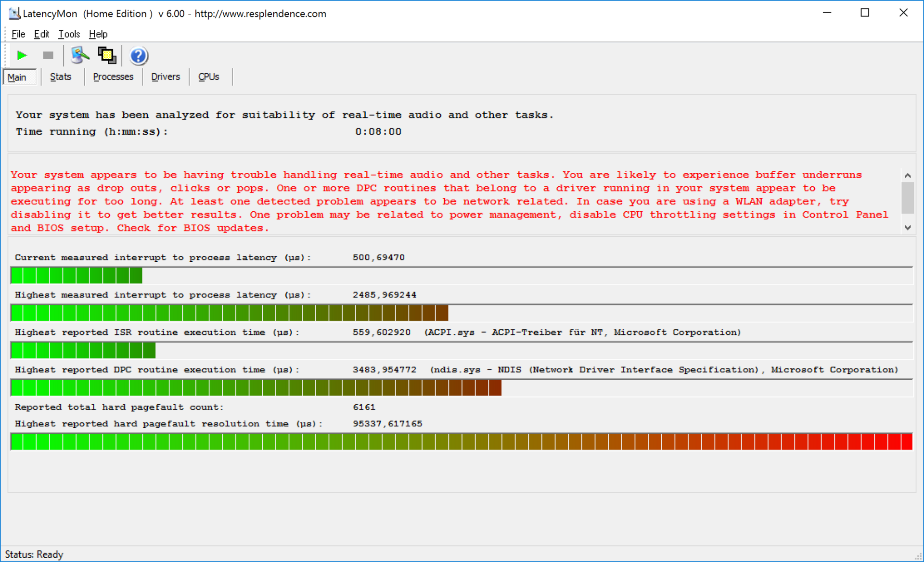Click the 'Your system has been analyzed' line
Image resolution: width=924 pixels, height=562 pixels.
pos(284,115)
